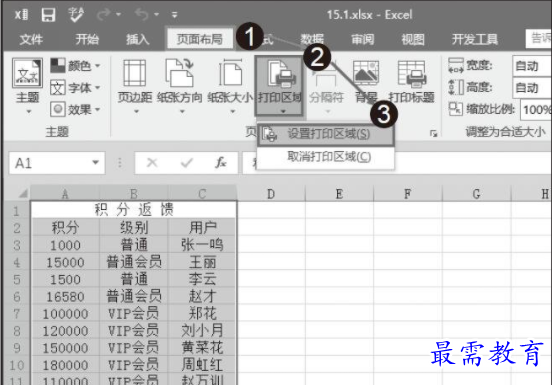Choose 设置打印区域(S) from the menu
This screenshot has width=552, height=385.
[x=326, y=134]
